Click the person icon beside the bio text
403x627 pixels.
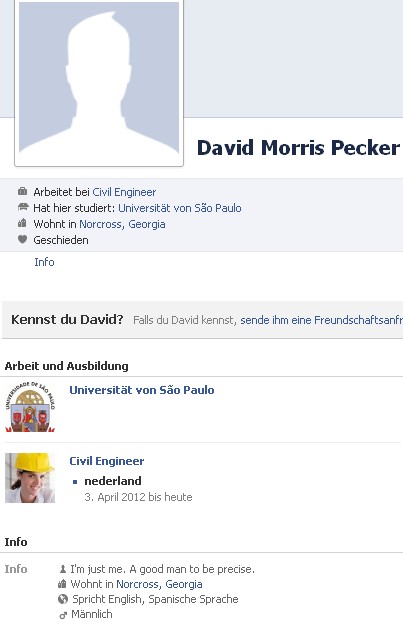point(63,569)
